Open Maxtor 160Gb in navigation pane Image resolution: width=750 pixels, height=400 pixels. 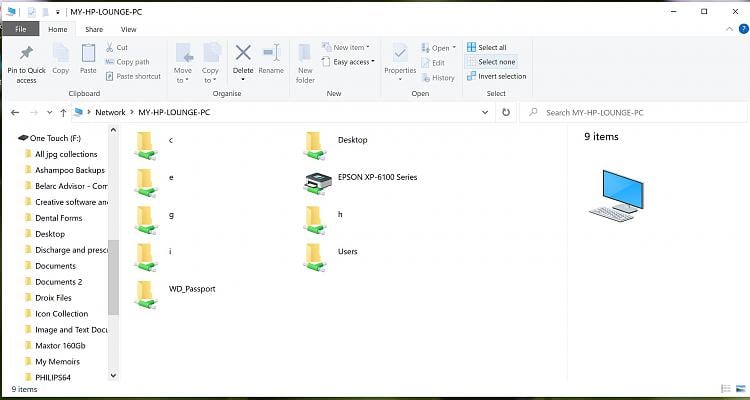pyautogui.click(x=55, y=345)
